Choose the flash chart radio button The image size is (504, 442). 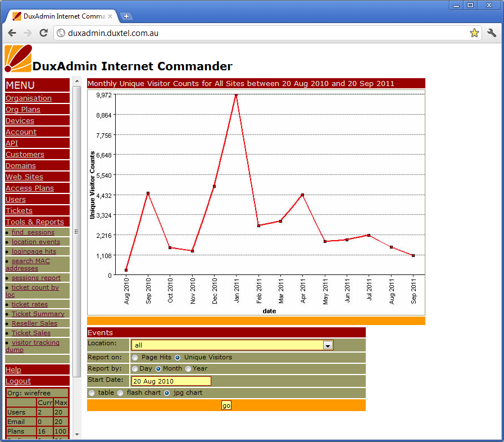click(x=120, y=393)
